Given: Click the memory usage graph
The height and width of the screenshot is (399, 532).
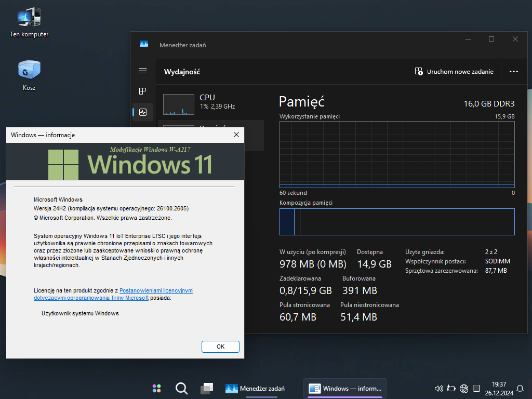Looking at the screenshot, I should pyautogui.click(x=397, y=154).
